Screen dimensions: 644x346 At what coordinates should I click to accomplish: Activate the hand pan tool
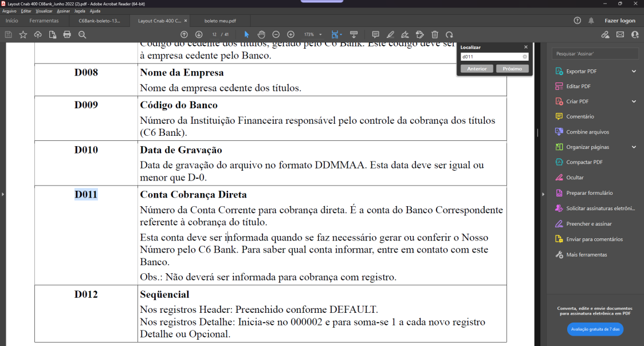click(261, 34)
